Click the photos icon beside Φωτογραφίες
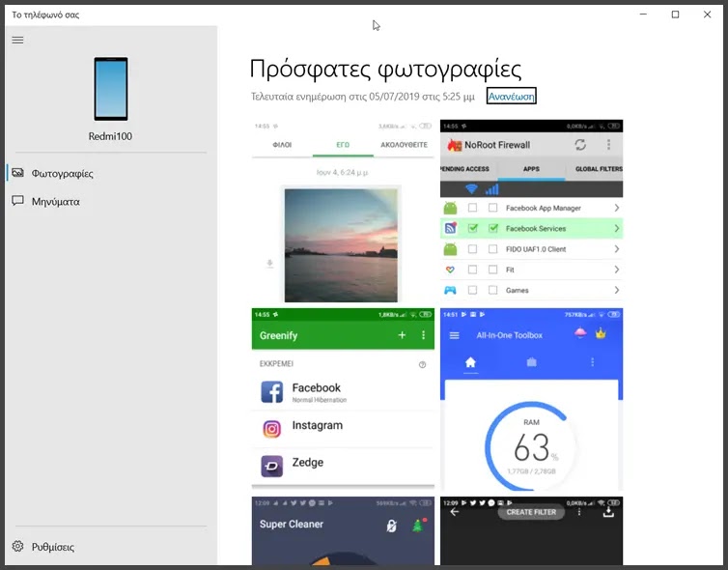The height and width of the screenshot is (570, 728). point(17,173)
